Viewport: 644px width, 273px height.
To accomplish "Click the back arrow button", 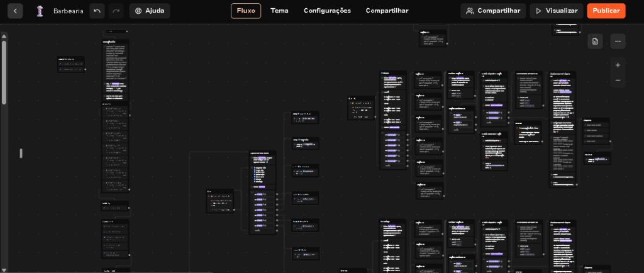I will (x=15, y=11).
